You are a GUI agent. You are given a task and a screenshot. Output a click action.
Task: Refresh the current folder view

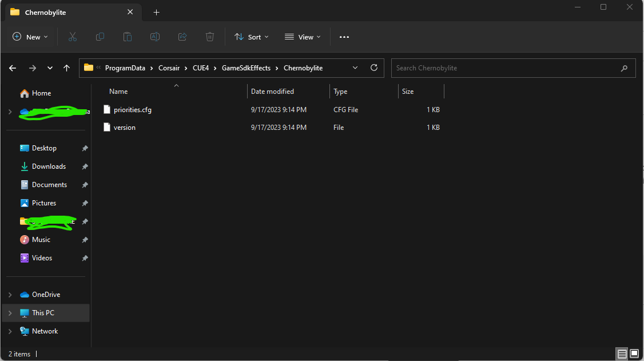pos(373,68)
